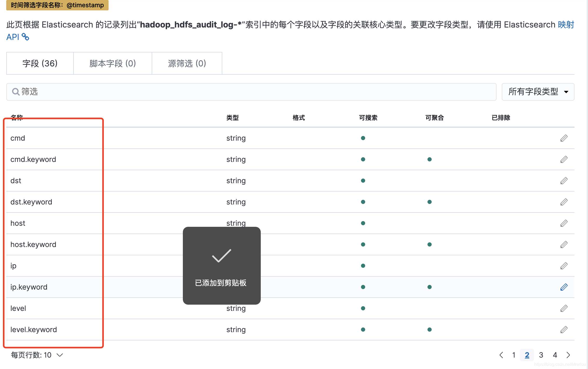Screen dimensions: 588x369
Task: Toggle the searchable indicator on ip row
Action: pos(363,265)
